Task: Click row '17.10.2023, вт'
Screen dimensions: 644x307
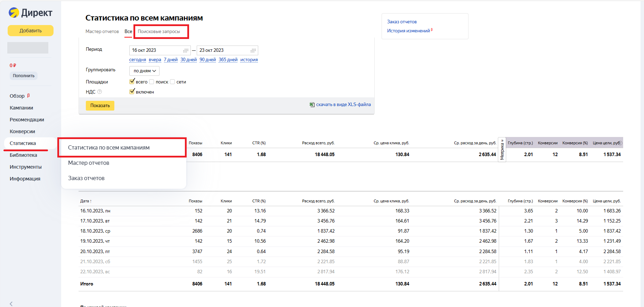Action: coord(351,221)
